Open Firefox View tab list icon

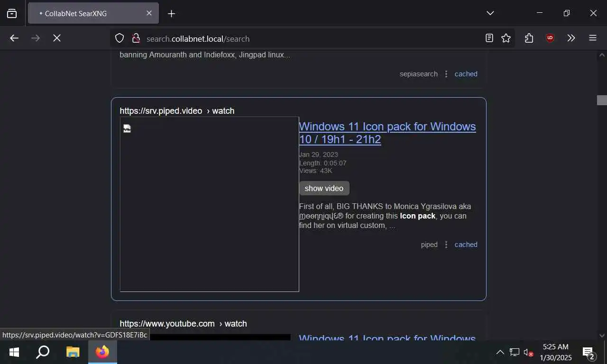point(12,13)
